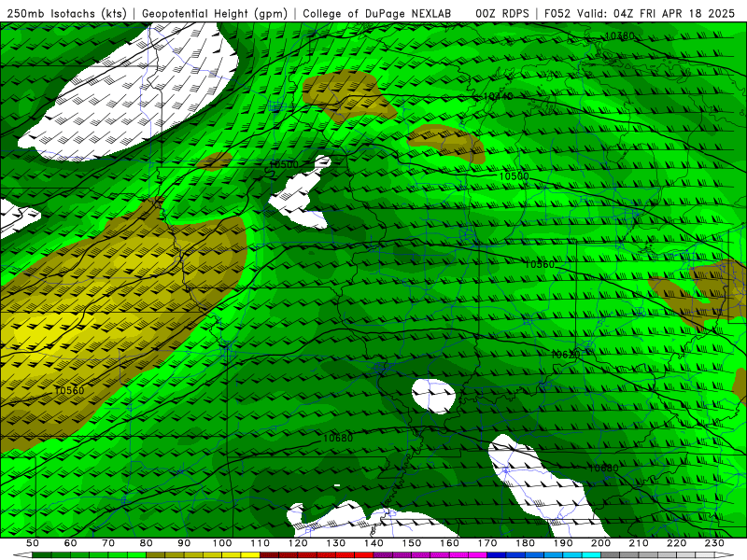Viewport: 747px width, 560px height.
Task: Click the '80' legend value
Action: tap(147, 543)
